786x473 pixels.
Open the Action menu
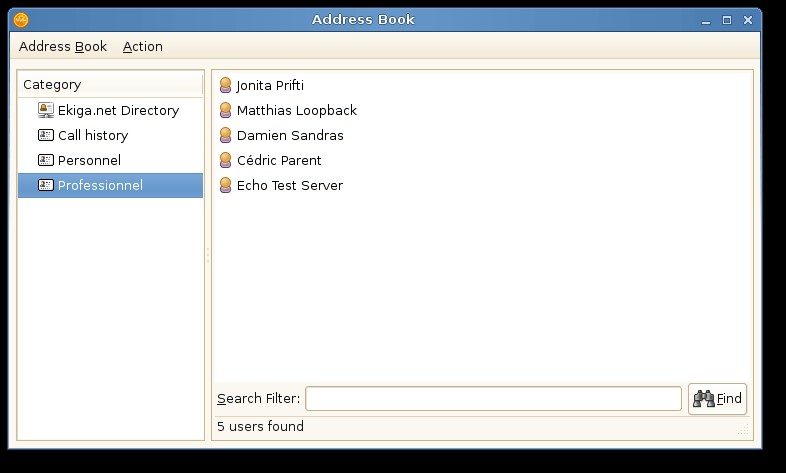click(142, 47)
